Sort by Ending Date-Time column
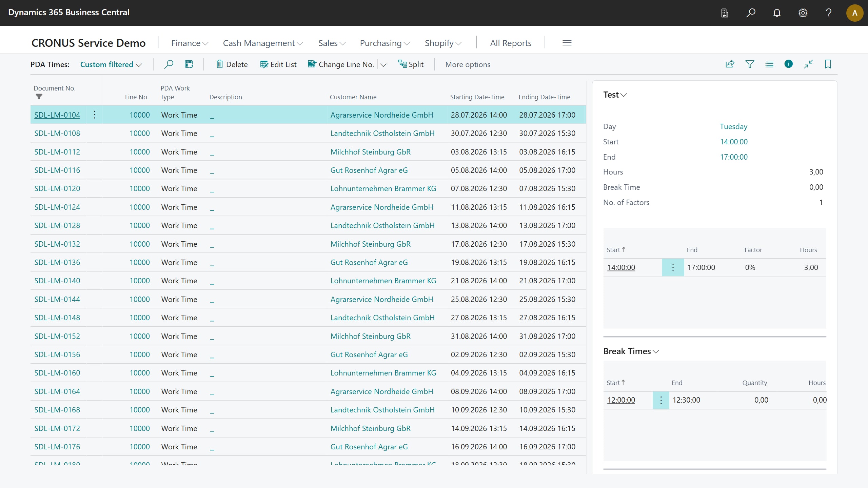Viewport: 868px width, 488px height. point(545,97)
